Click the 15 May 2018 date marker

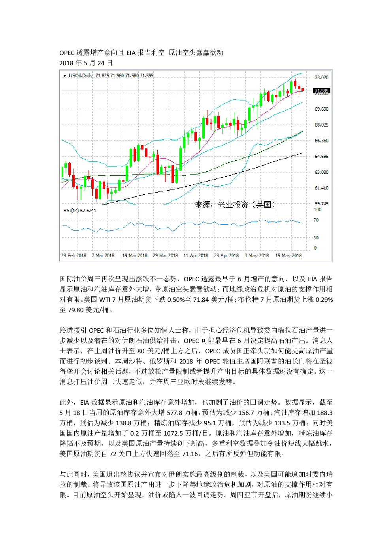coord(288,256)
